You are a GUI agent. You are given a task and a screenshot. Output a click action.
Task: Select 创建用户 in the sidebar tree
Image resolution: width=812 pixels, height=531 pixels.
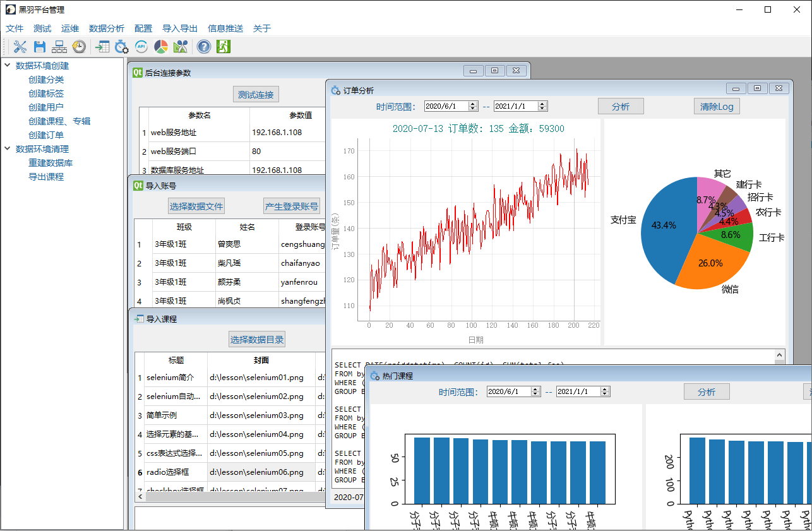click(46, 107)
